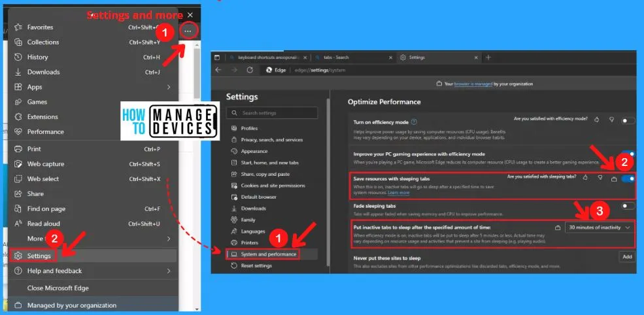The height and width of the screenshot is (315, 644).
Task: Click the Games icon in the menu
Action: click(x=18, y=102)
